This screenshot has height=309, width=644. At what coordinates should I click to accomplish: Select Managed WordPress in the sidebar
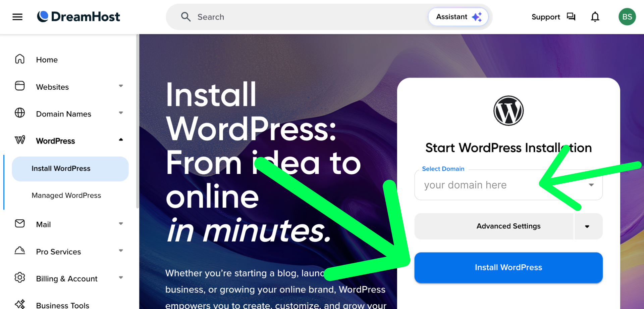point(66,195)
